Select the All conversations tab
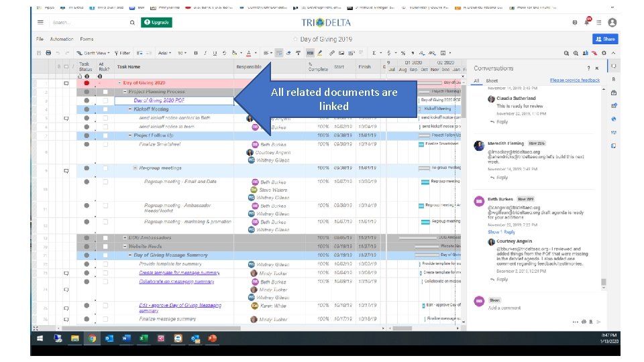Image resolution: width=644 pixels, height=362 pixels. tap(476, 81)
